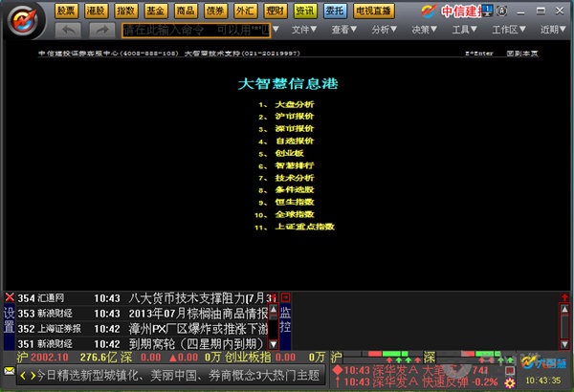Open the 外汇 section
Image resolution: width=574 pixels, height=392 pixels.
coord(245,11)
